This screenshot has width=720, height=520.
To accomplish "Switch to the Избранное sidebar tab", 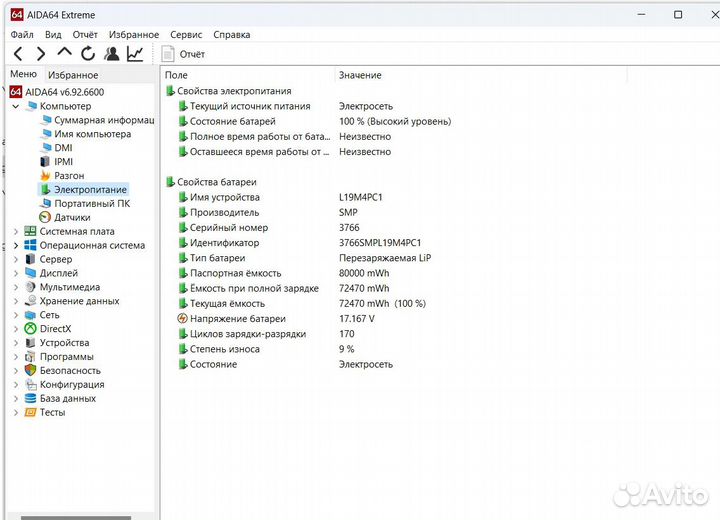I will pos(73,75).
